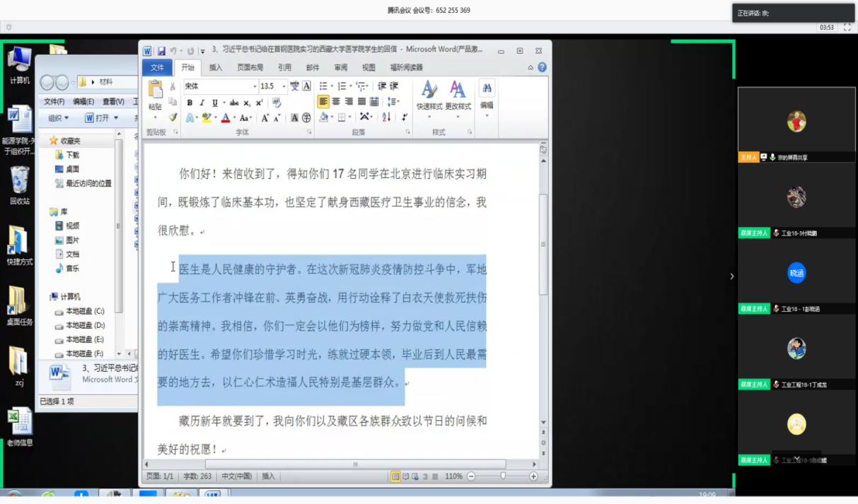Click the zoom slider handle in status bar
858x504 pixels.
(x=503, y=476)
